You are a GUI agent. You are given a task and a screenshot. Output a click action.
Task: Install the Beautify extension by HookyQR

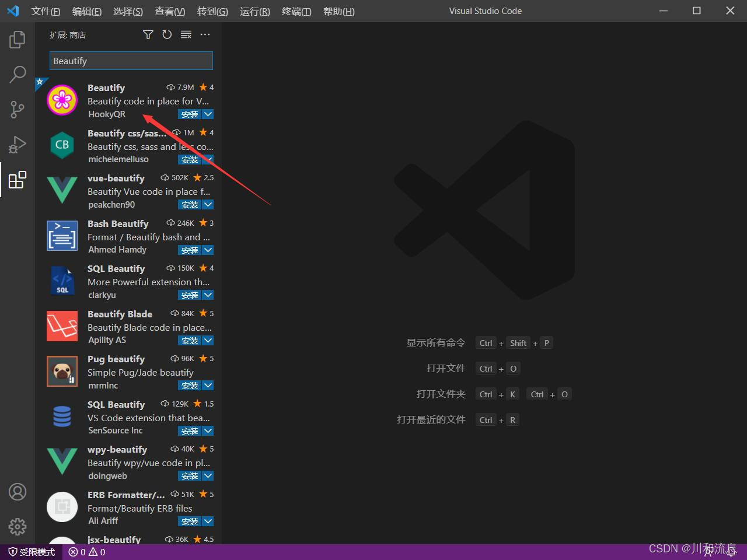(190, 114)
